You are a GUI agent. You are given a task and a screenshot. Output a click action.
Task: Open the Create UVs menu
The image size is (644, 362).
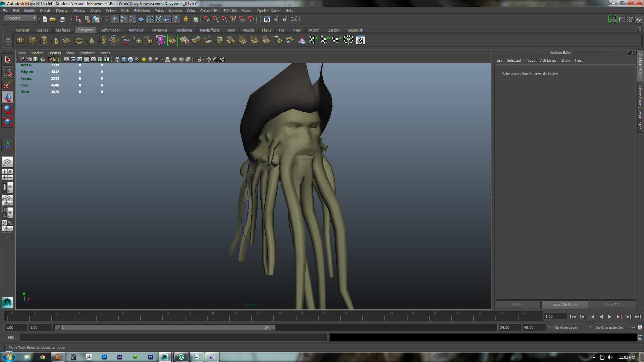[209, 11]
